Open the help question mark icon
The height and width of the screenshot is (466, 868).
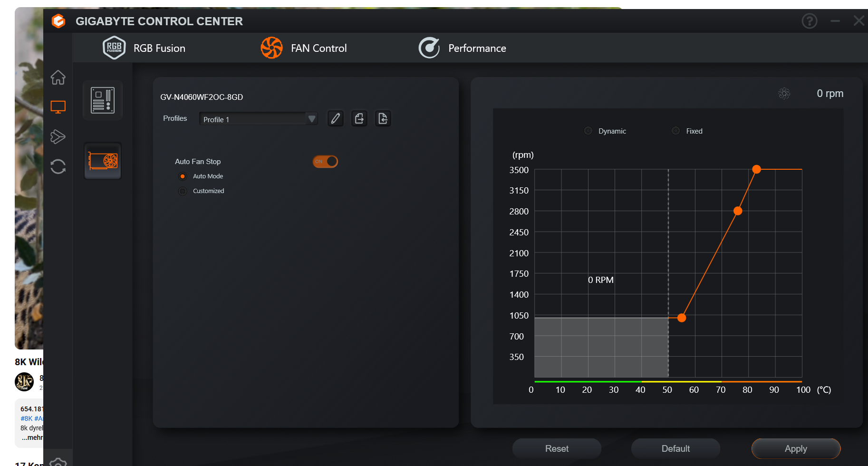[x=810, y=21]
